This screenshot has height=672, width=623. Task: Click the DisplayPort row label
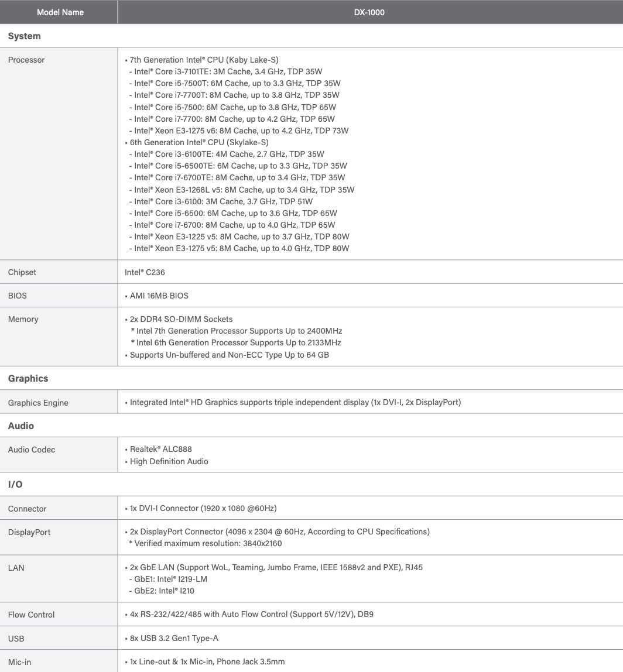(x=29, y=532)
